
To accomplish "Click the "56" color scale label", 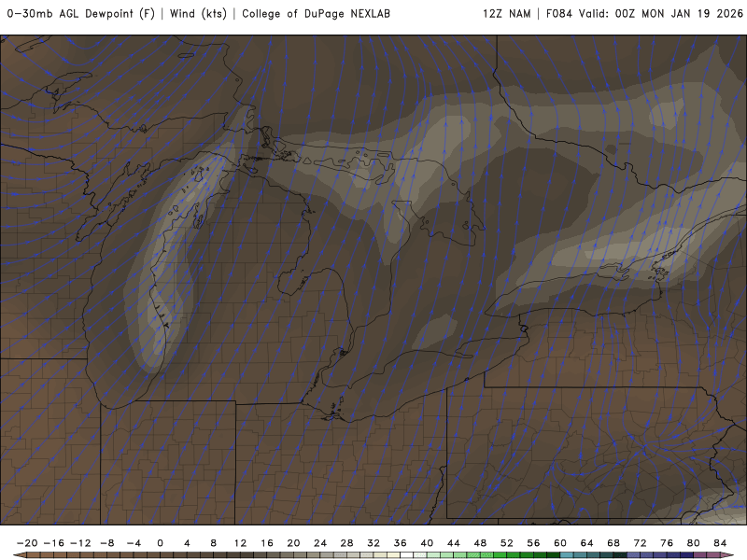I will (x=533, y=543).
